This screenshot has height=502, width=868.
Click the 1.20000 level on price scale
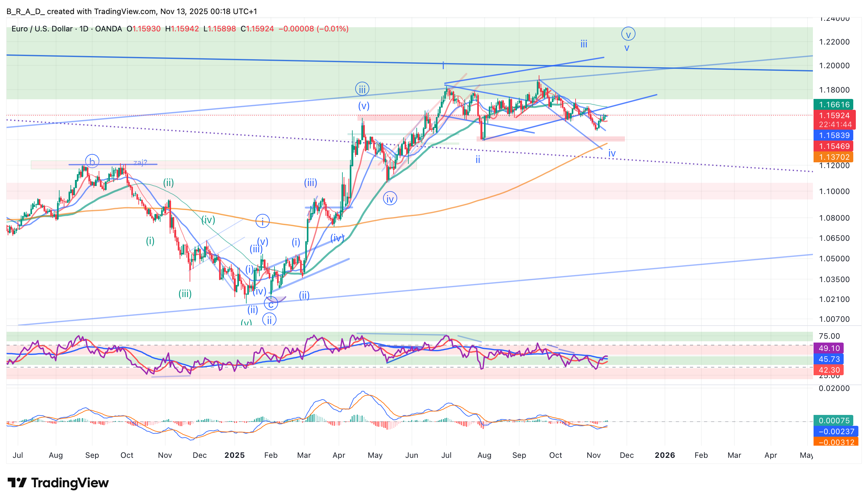coord(834,65)
